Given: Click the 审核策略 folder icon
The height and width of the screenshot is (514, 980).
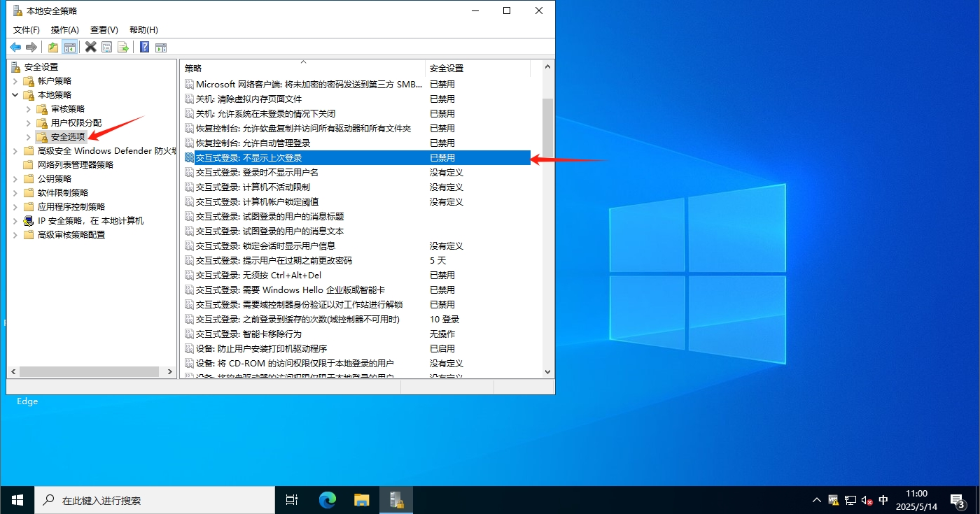Looking at the screenshot, I should coord(43,109).
